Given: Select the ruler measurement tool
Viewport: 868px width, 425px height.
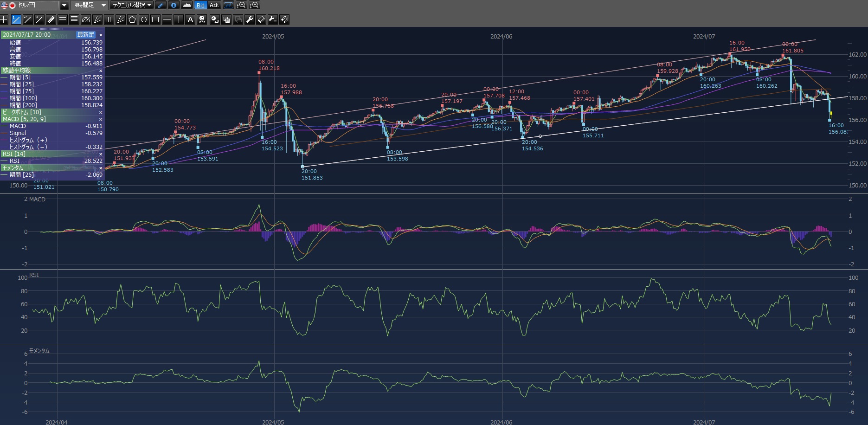Looking at the screenshot, I should pos(51,19).
